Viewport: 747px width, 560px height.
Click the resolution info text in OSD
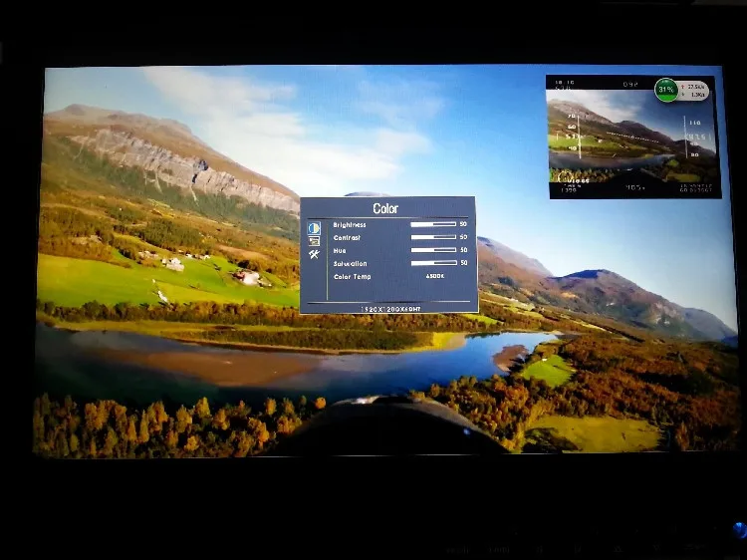pos(390,309)
